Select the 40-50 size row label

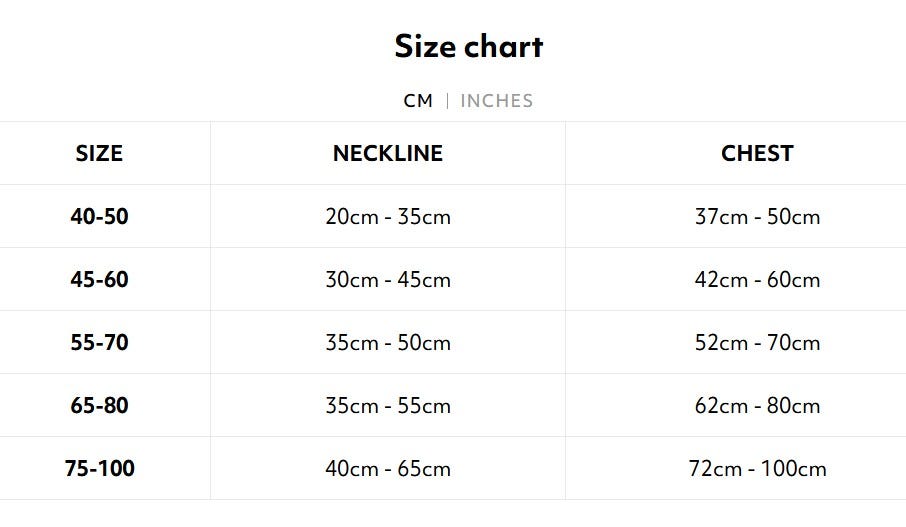pyautogui.click(x=99, y=216)
